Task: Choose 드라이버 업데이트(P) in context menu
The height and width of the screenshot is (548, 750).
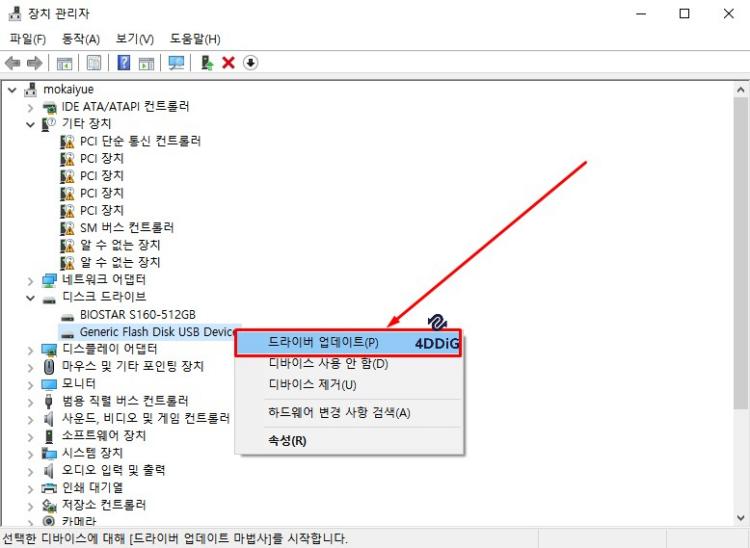Action: coord(348,342)
